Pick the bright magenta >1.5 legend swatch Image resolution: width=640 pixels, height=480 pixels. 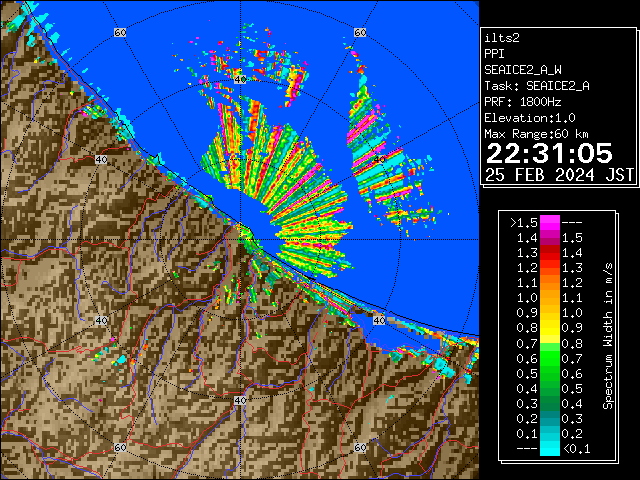tap(550, 223)
